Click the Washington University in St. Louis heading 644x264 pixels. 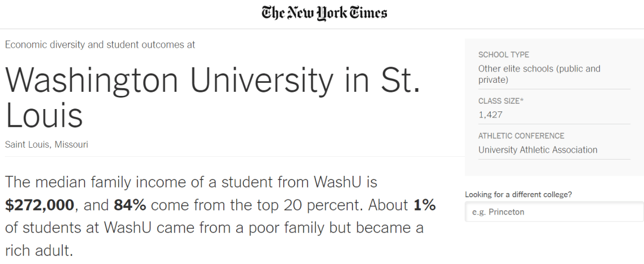pyautogui.click(x=213, y=97)
